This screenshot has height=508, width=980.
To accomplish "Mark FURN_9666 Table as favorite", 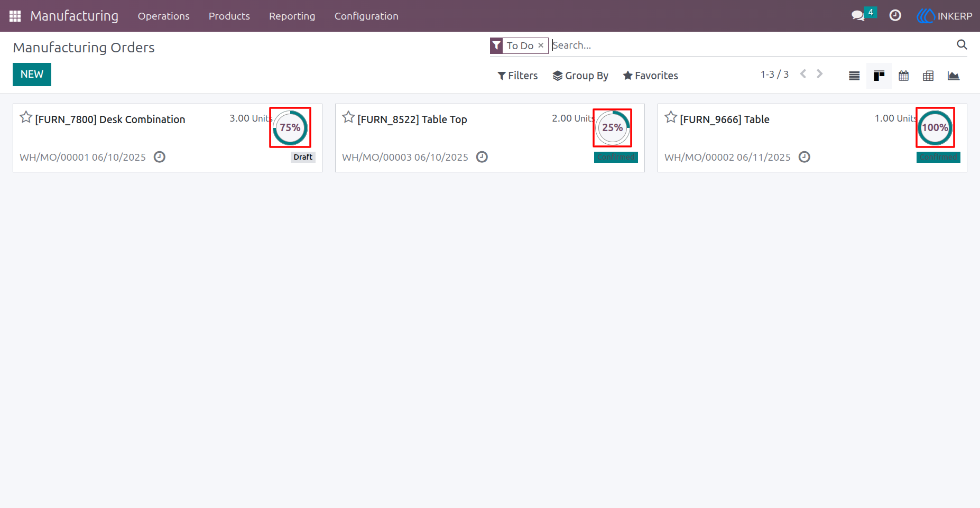I will click(x=671, y=117).
